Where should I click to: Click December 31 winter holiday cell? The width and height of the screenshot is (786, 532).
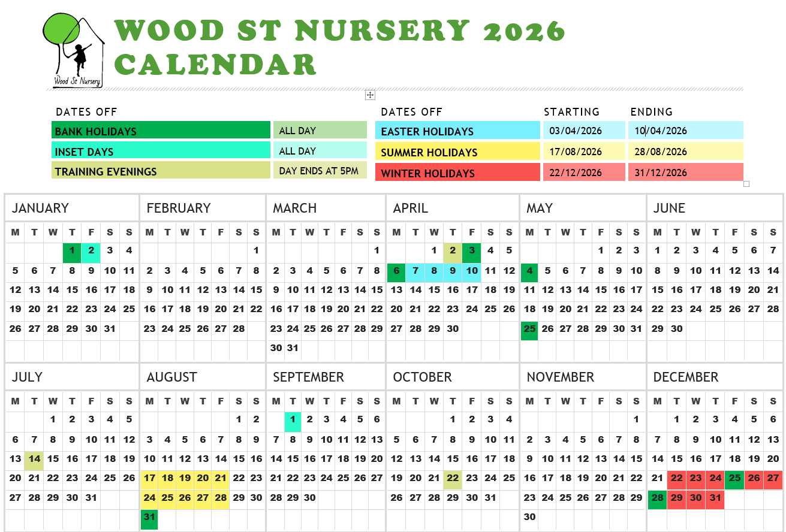click(x=715, y=500)
